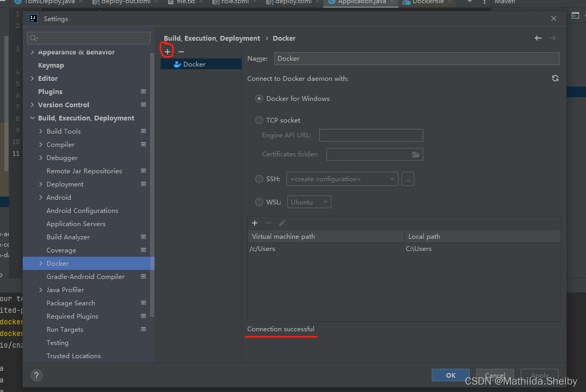Switch to deploy-out.toml editor tab
Image resolution: width=586 pixels, height=392 pixels.
tap(126, 2)
